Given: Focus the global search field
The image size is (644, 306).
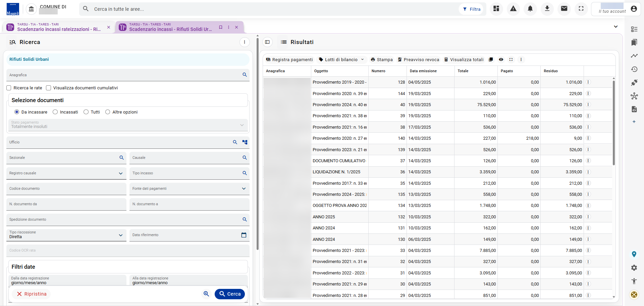Looking at the screenshot, I should click(268, 9).
